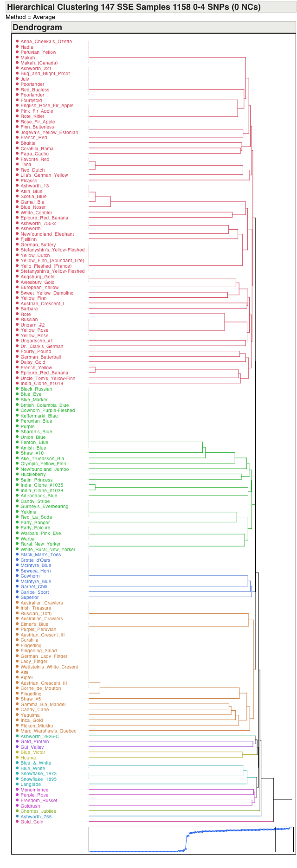
Task: Click the Black_Man's_Toes label
Action: 41,555
